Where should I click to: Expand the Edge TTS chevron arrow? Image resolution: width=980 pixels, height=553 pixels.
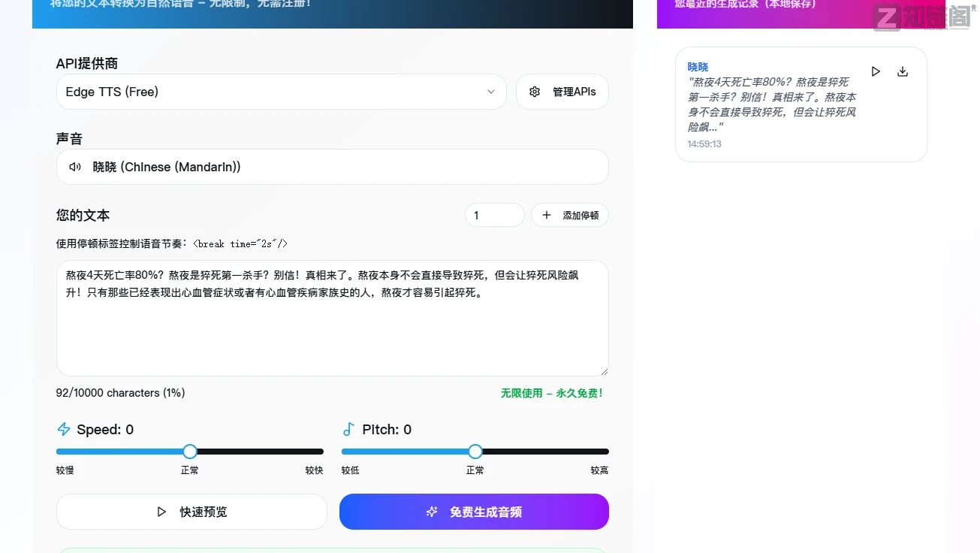point(491,91)
